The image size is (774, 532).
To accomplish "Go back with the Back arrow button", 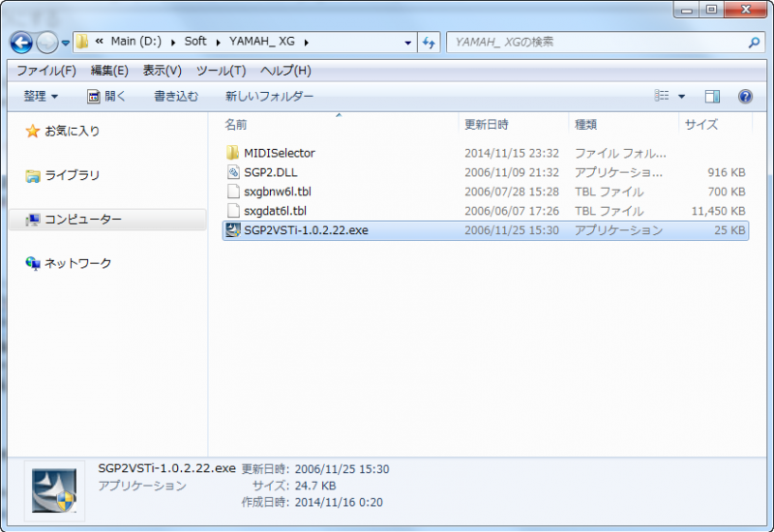I will (x=21, y=43).
